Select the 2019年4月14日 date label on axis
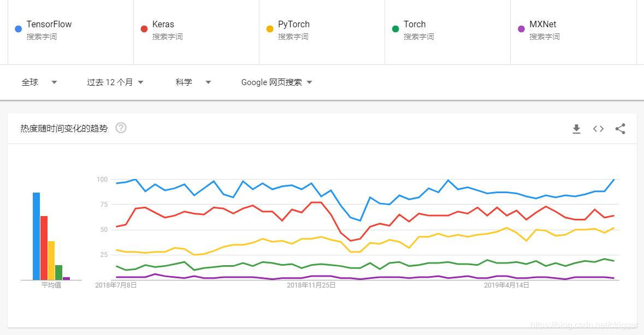This screenshot has width=644, height=335. 506,285
